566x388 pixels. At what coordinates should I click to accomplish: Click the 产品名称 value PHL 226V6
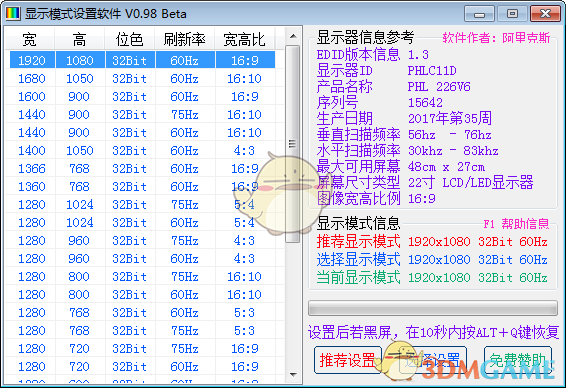(x=439, y=87)
